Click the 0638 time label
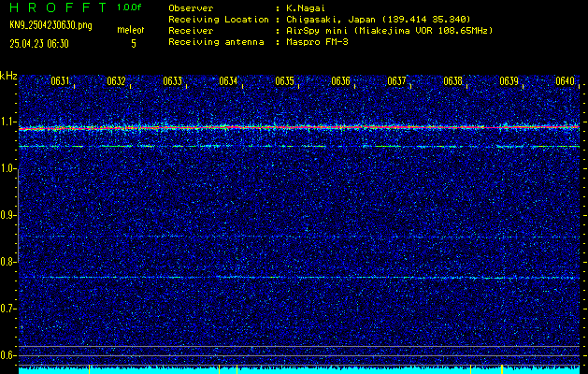This screenshot has height=374, width=588. [453, 81]
